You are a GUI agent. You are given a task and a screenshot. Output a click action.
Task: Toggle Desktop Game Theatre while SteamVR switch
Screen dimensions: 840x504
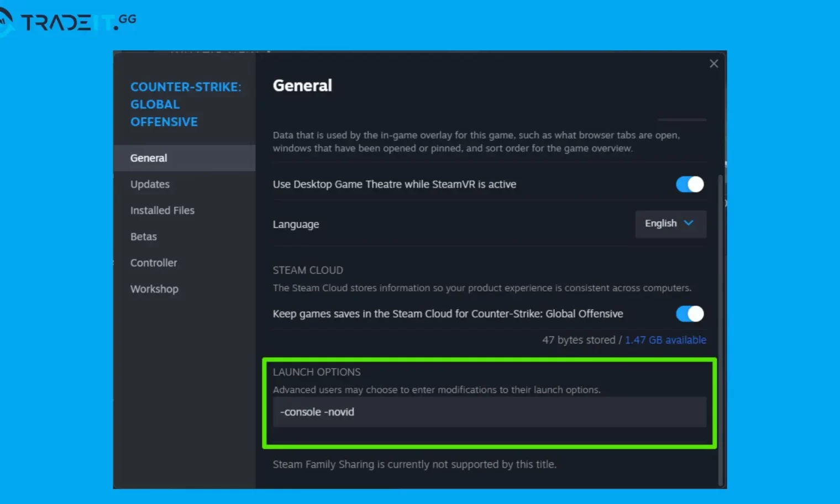click(690, 184)
